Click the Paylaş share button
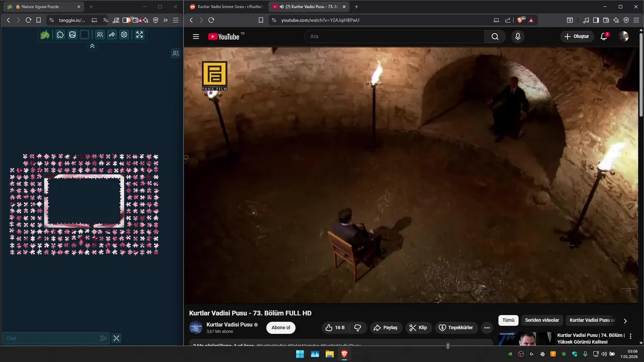The image size is (644, 362). coord(385,327)
